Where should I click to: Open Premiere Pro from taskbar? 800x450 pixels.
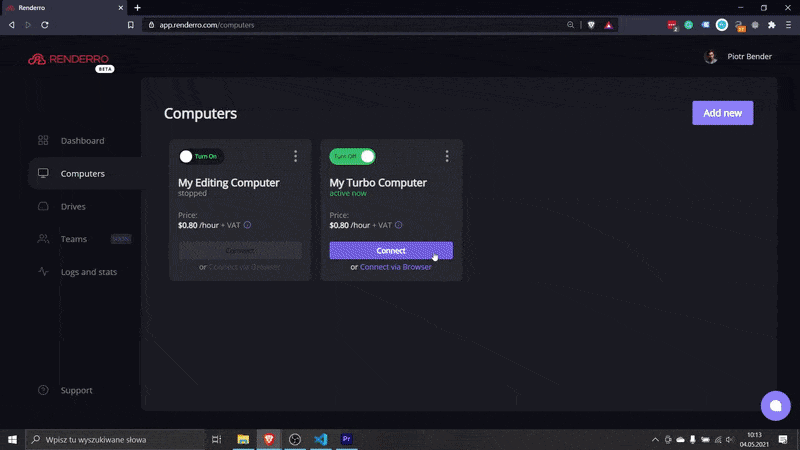346,439
